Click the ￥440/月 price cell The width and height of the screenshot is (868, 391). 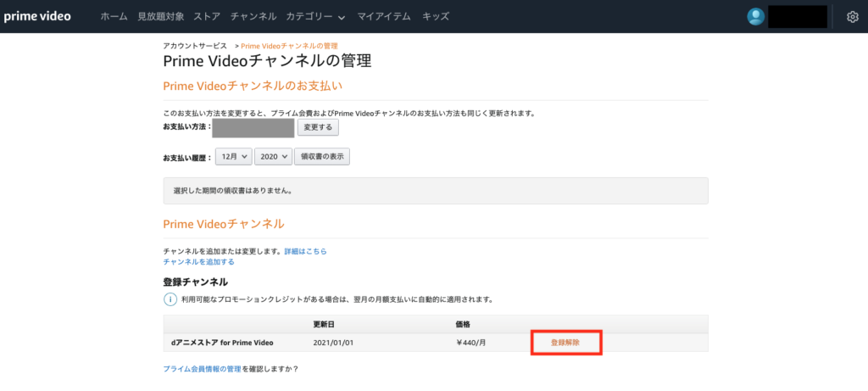click(x=470, y=343)
